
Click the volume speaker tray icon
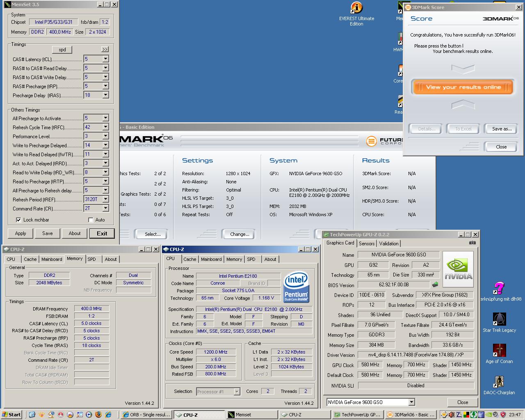(x=495, y=415)
